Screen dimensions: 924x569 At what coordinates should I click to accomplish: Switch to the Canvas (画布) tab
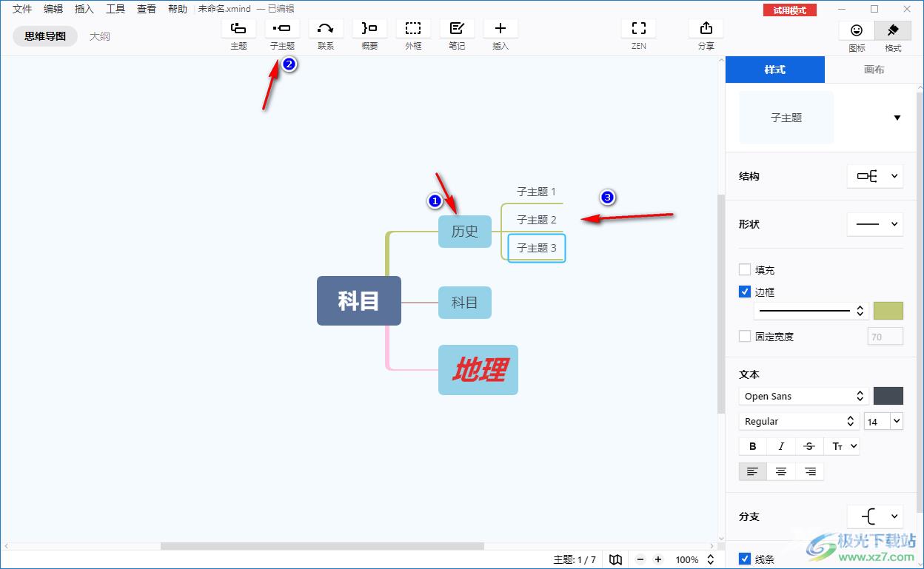(x=874, y=70)
